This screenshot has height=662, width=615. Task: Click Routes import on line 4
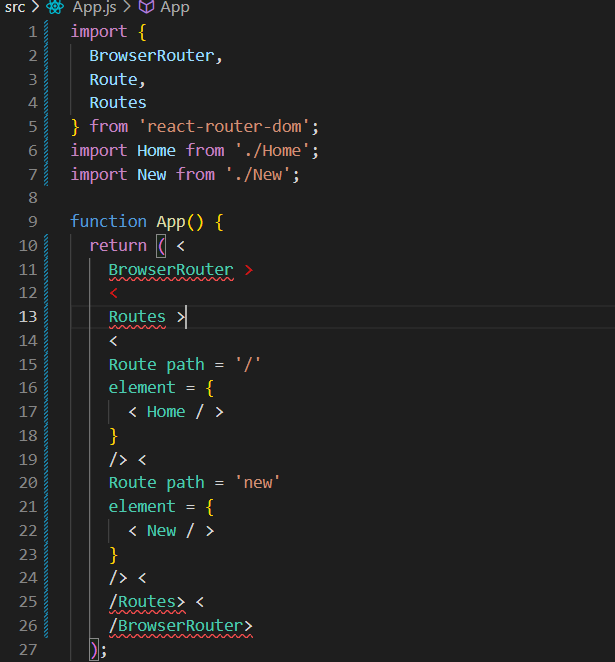click(x=118, y=103)
